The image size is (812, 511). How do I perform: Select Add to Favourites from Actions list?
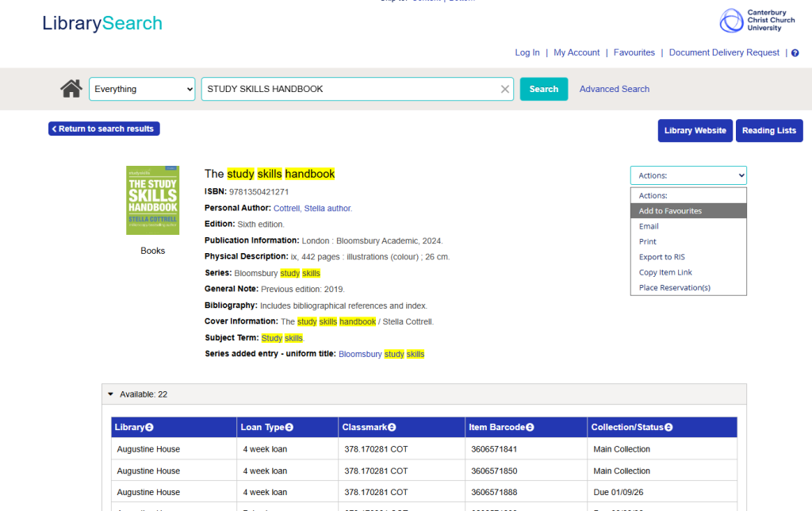688,211
